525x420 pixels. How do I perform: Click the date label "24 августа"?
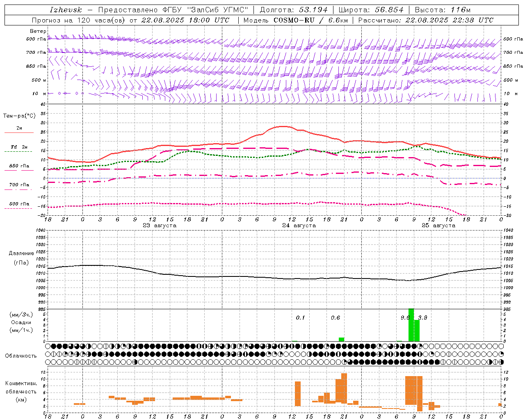coord(299,226)
